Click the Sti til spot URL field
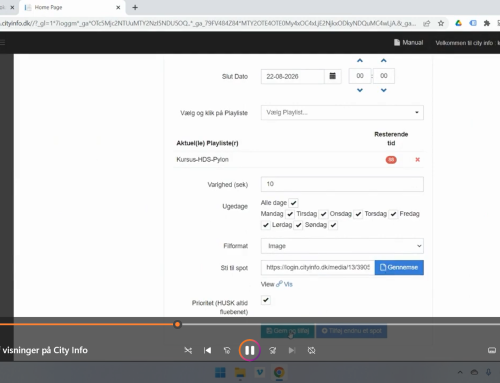Image resolution: width=500 pixels, height=383 pixels. 318,267
